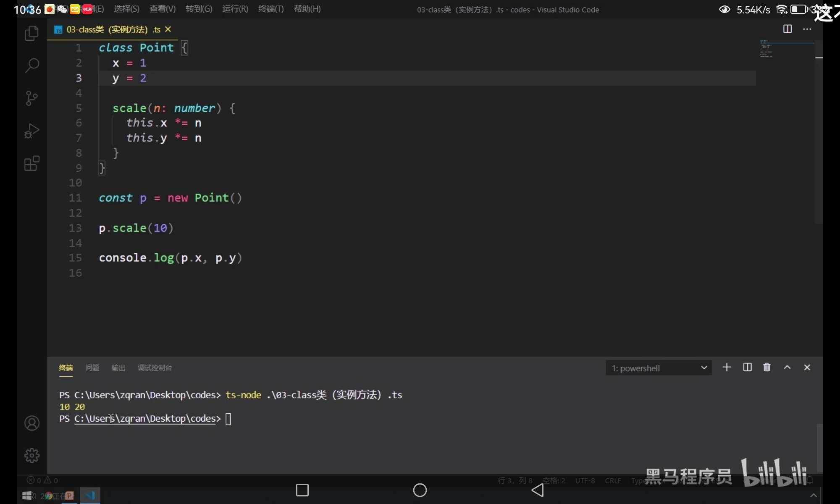Close the terminal panel
This screenshot has width=840, height=504.
point(807,367)
